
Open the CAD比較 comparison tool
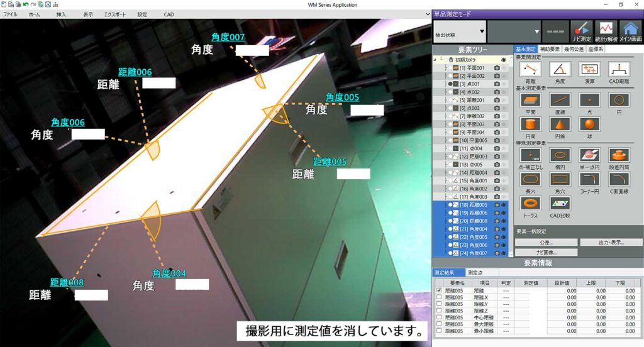click(560, 204)
